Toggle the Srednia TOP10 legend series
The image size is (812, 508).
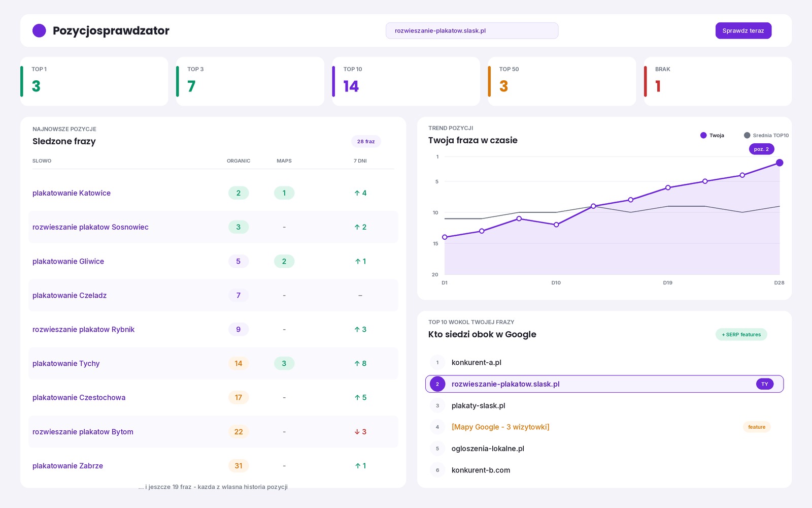pyautogui.click(x=766, y=135)
